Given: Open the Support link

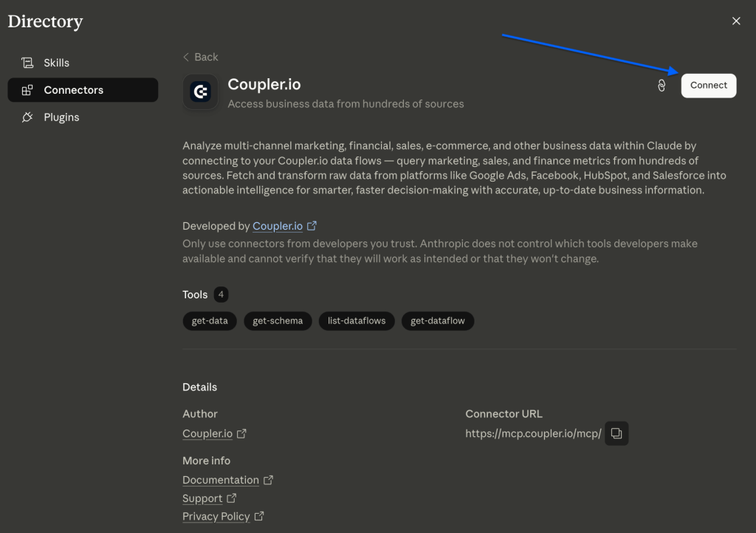Looking at the screenshot, I should click(202, 498).
